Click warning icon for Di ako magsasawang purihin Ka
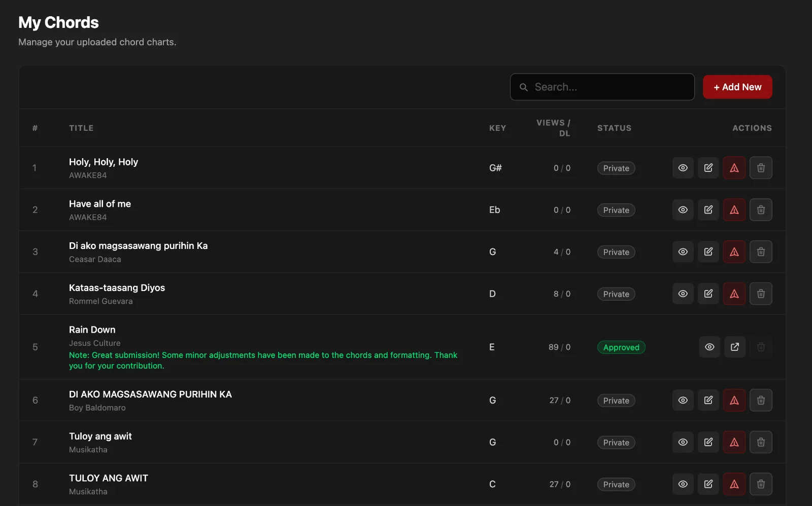The height and width of the screenshot is (506, 812). (734, 252)
